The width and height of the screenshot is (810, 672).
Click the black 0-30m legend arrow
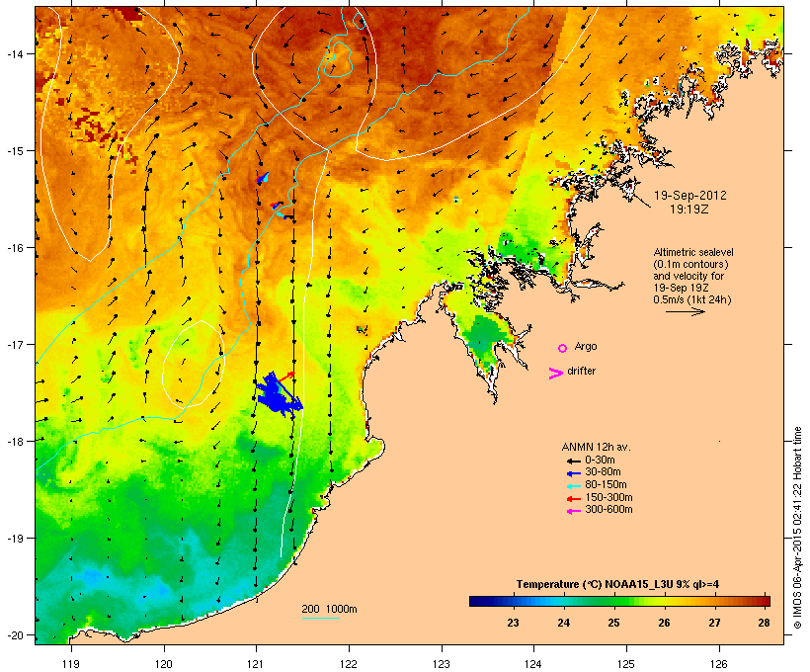[573, 461]
